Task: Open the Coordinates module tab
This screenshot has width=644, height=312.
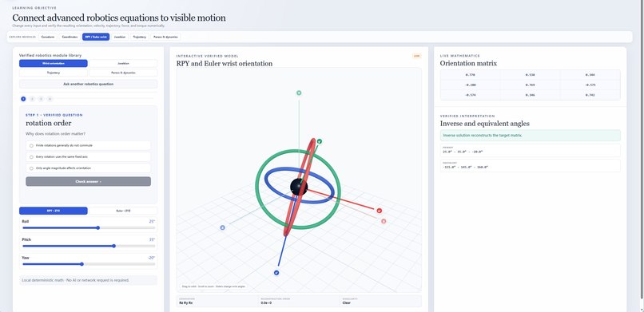Action: 70,37
